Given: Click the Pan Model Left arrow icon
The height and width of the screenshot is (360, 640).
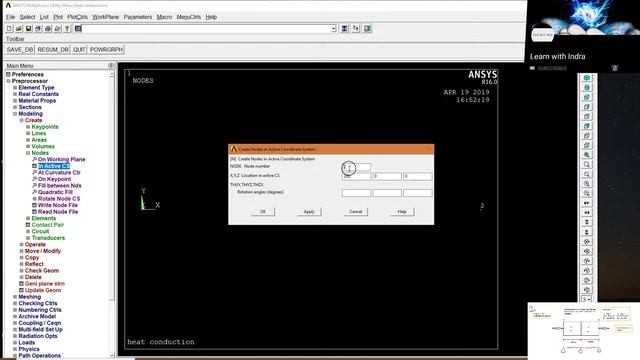Looking at the screenshot, I should click(x=587, y=203).
